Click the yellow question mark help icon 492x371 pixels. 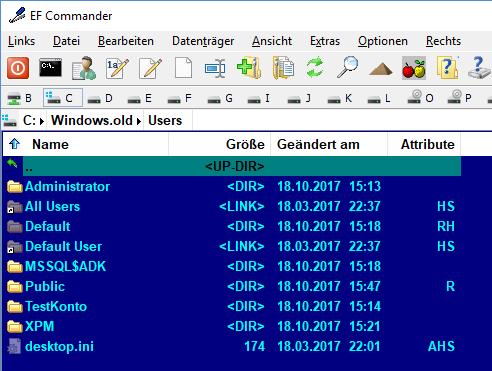pyautogui.click(x=447, y=68)
